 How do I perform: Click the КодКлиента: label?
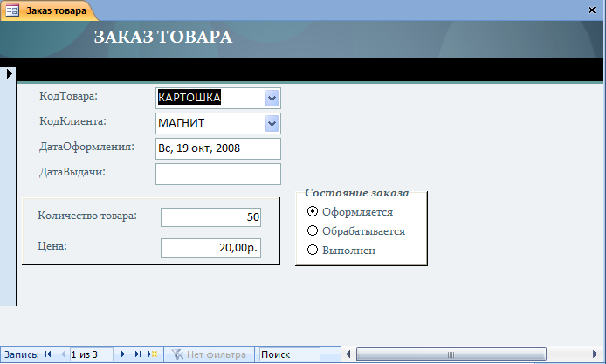72,121
